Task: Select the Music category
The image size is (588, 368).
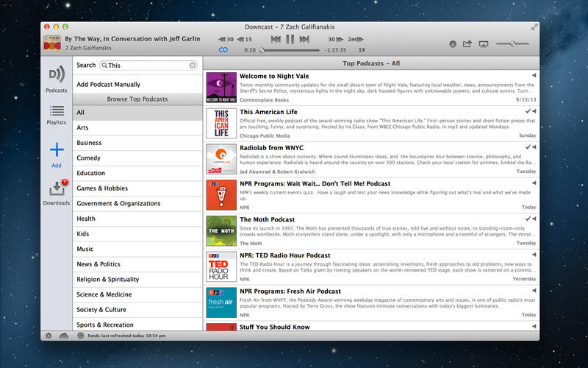Action: pyautogui.click(x=137, y=249)
